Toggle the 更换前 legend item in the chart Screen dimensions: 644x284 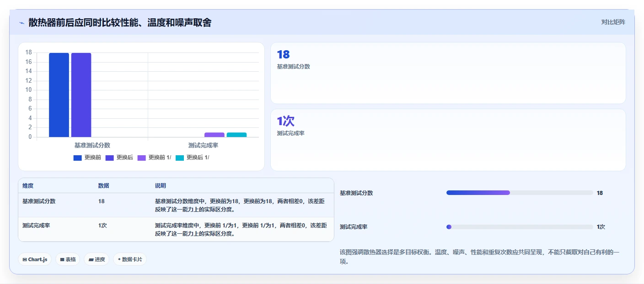tap(87, 158)
